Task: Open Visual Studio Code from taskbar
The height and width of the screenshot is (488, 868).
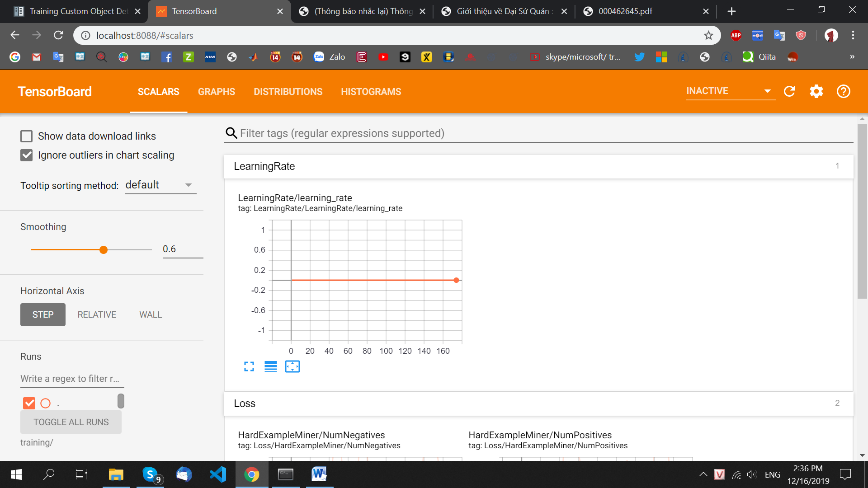Action: coord(217,474)
